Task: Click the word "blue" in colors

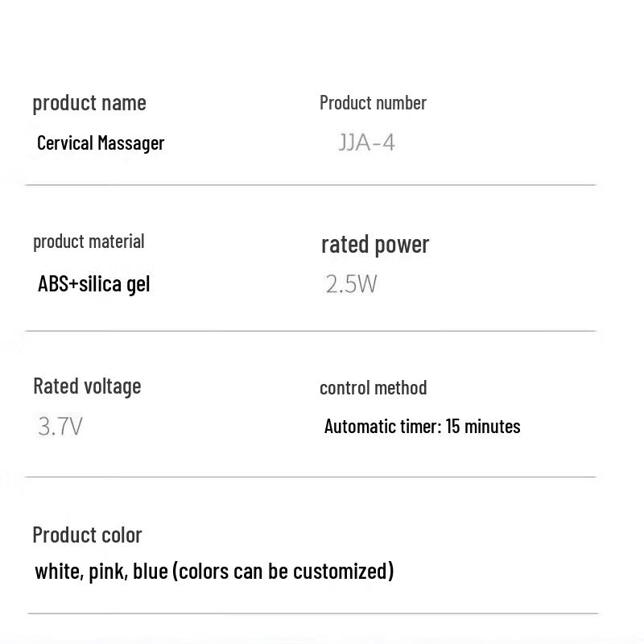Action: tap(150, 572)
